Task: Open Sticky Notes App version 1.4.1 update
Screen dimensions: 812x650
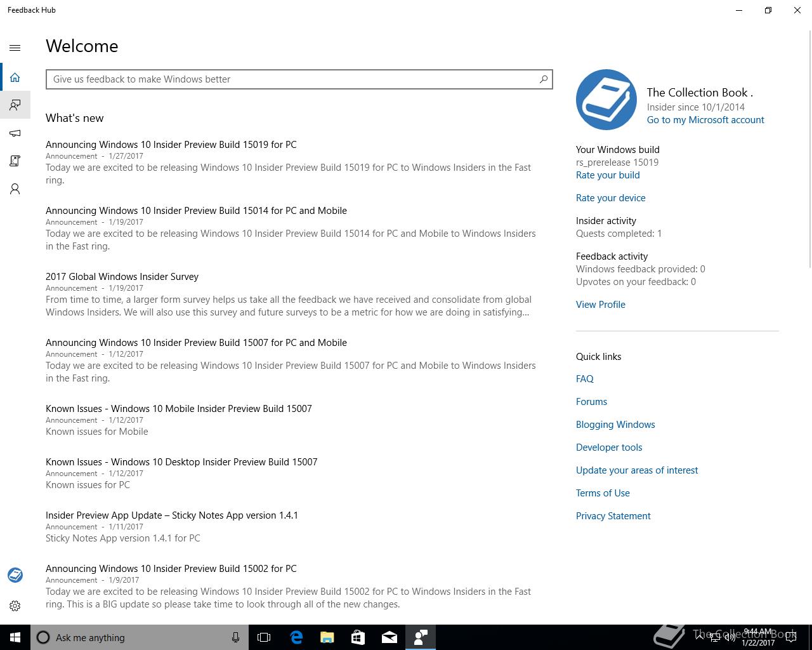Action: 172,515
